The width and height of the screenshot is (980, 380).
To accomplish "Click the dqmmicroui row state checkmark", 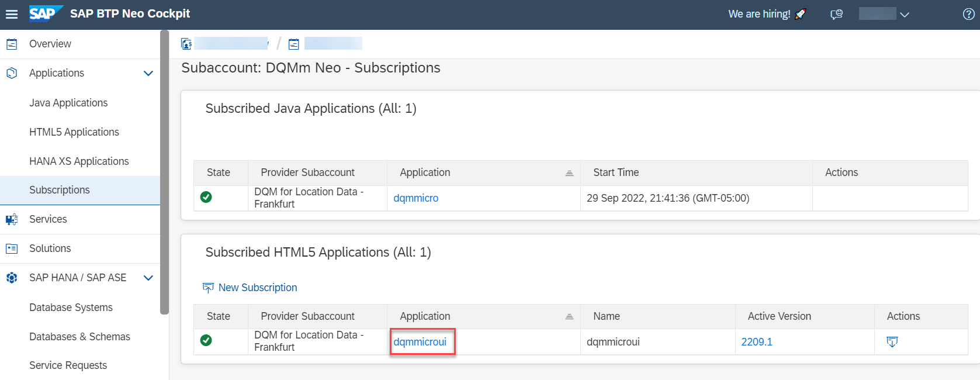I will pyautogui.click(x=206, y=340).
